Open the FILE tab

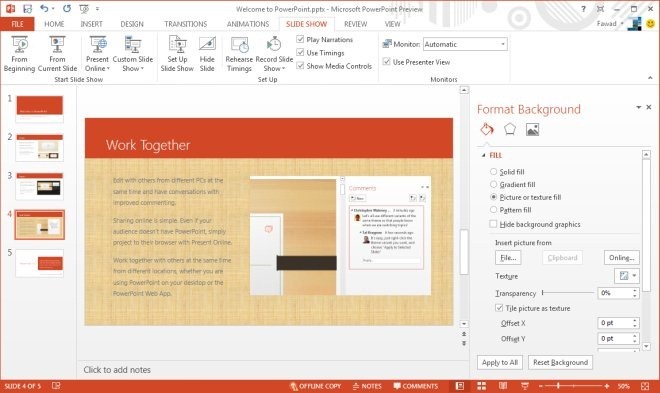[17, 24]
